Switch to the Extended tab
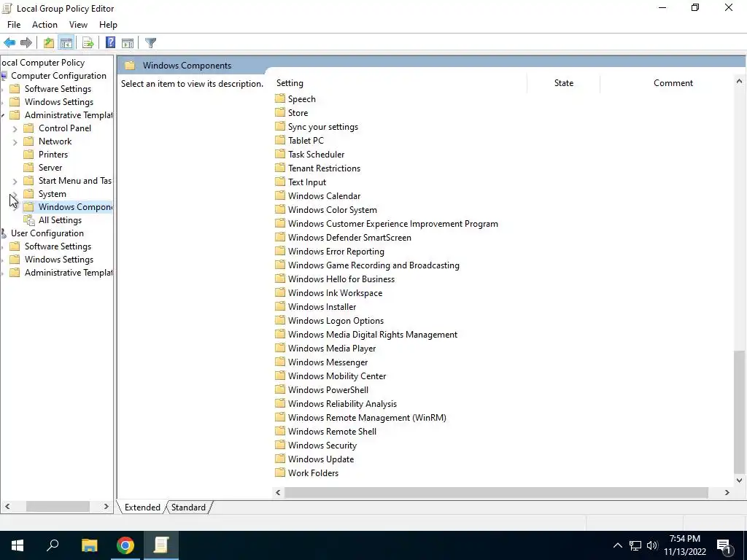The width and height of the screenshot is (747, 560). click(x=142, y=507)
